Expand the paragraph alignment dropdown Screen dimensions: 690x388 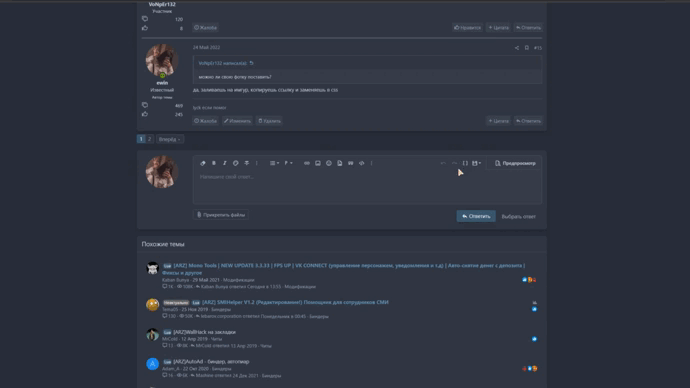click(288, 163)
